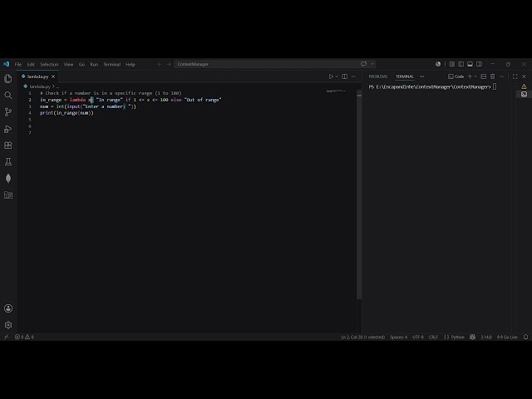Open the Testing flask view
The width and height of the screenshot is (532, 399).
[x=8, y=162]
